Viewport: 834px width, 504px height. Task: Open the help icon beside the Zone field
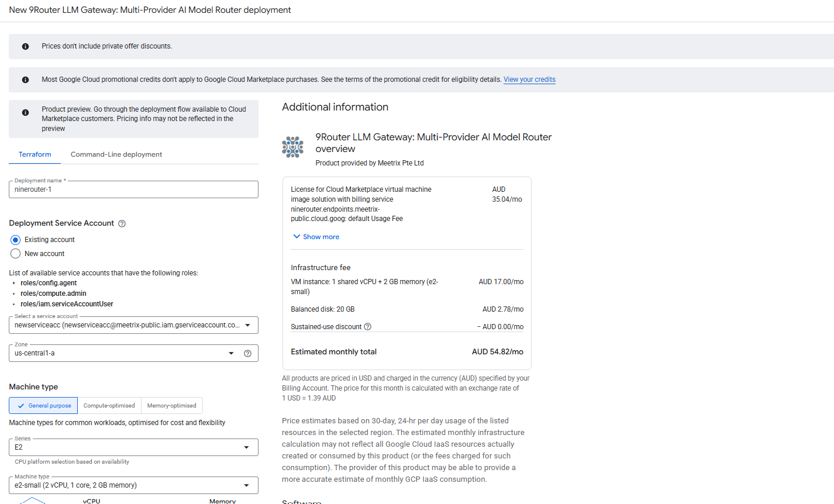pyautogui.click(x=247, y=353)
